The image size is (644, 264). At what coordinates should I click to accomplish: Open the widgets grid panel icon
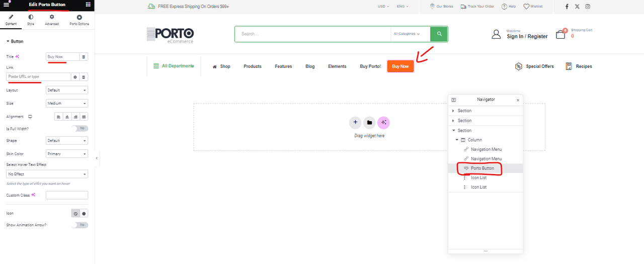coord(88,5)
